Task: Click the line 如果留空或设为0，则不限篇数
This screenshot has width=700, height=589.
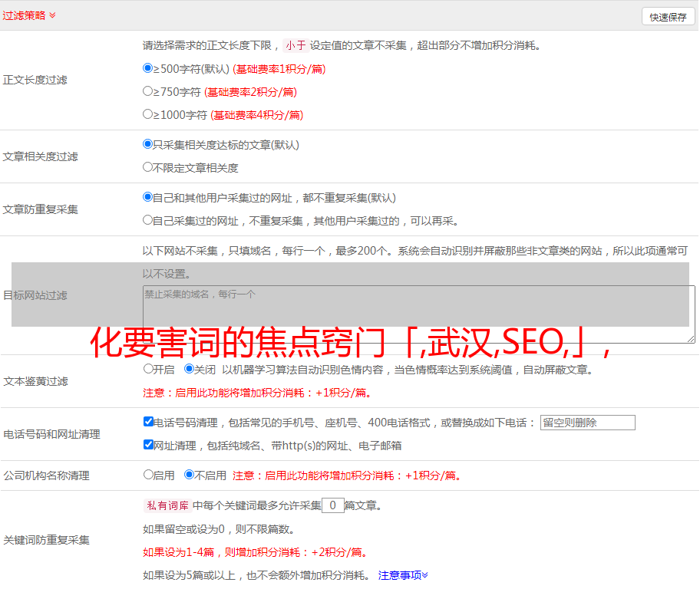Action: pos(219,530)
